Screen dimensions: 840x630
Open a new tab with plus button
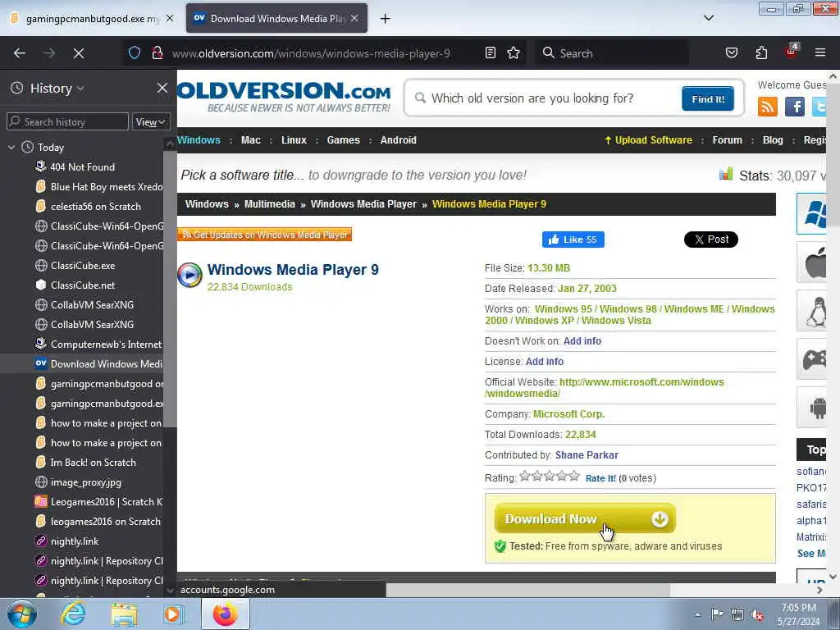coord(386,19)
